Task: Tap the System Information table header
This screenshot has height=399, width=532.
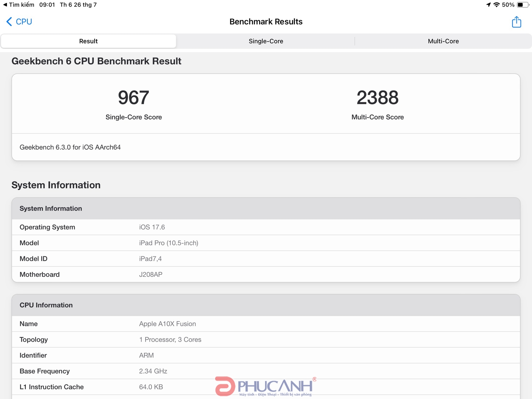Action: (266, 209)
